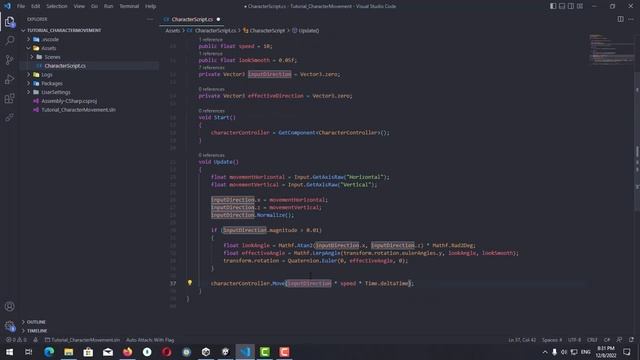Open the editor More Actions ellipsis
640x360 pixels.
pos(631,19)
